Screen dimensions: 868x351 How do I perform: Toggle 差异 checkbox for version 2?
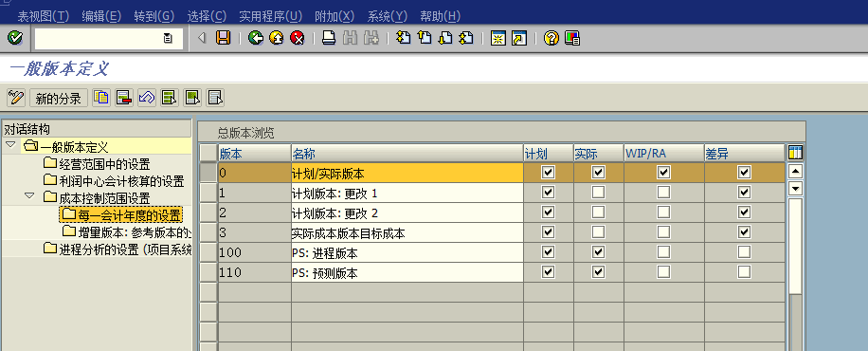(744, 212)
